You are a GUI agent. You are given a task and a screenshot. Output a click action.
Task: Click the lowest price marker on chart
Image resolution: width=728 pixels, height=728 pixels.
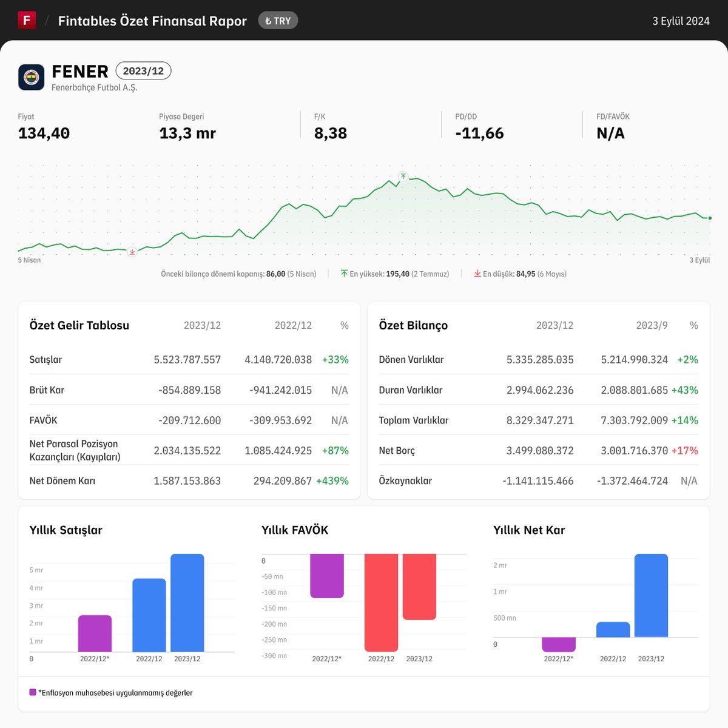[132, 251]
